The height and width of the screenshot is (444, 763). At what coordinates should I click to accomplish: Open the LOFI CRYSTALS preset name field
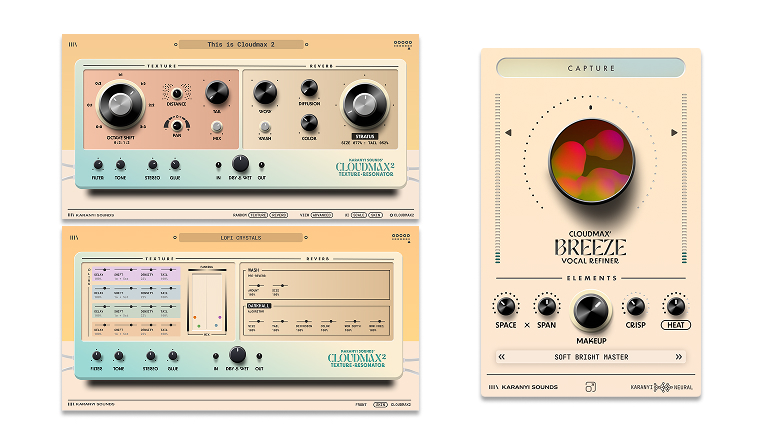pos(240,238)
